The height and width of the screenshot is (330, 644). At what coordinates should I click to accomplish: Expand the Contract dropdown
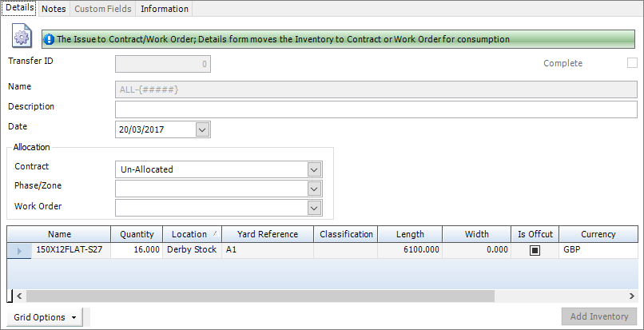coord(314,169)
